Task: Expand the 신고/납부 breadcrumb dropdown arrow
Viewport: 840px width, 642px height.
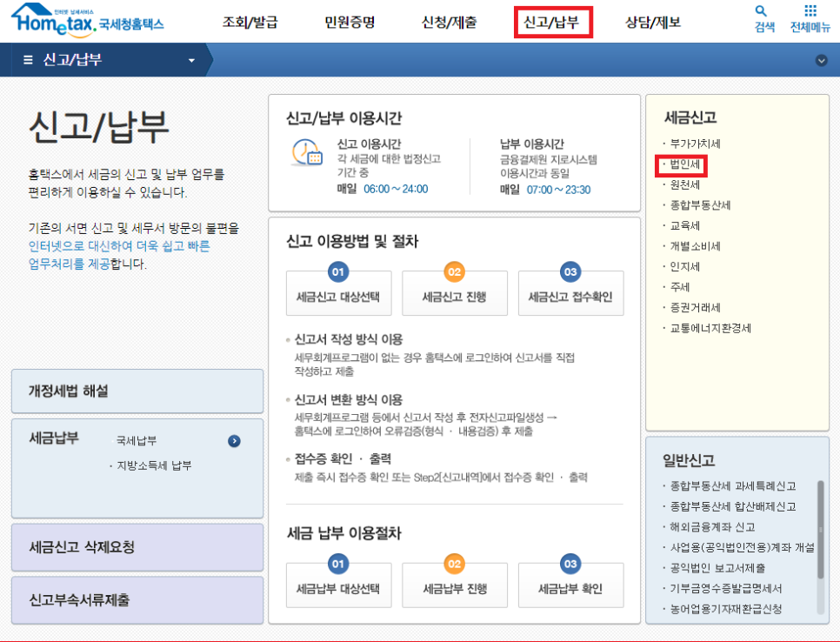Action: pyautogui.click(x=192, y=61)
